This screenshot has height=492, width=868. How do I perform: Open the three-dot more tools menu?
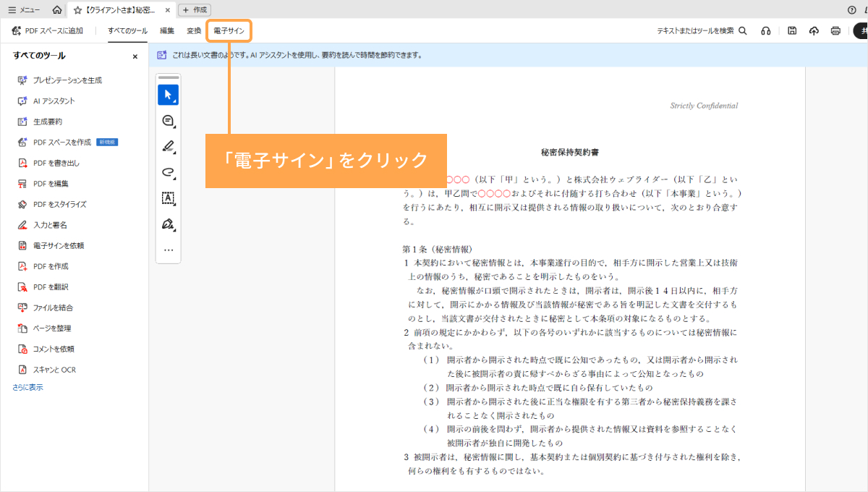[x=169, y=250]
